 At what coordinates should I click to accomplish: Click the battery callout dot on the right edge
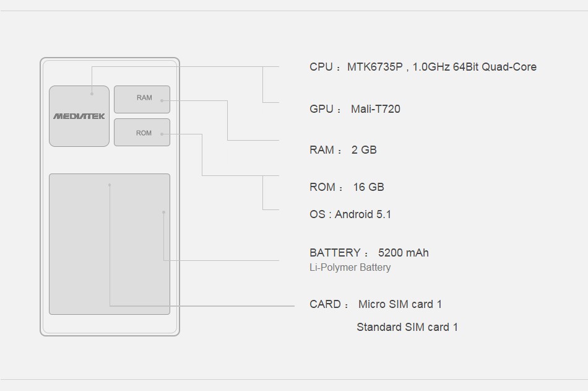(163, 212)
